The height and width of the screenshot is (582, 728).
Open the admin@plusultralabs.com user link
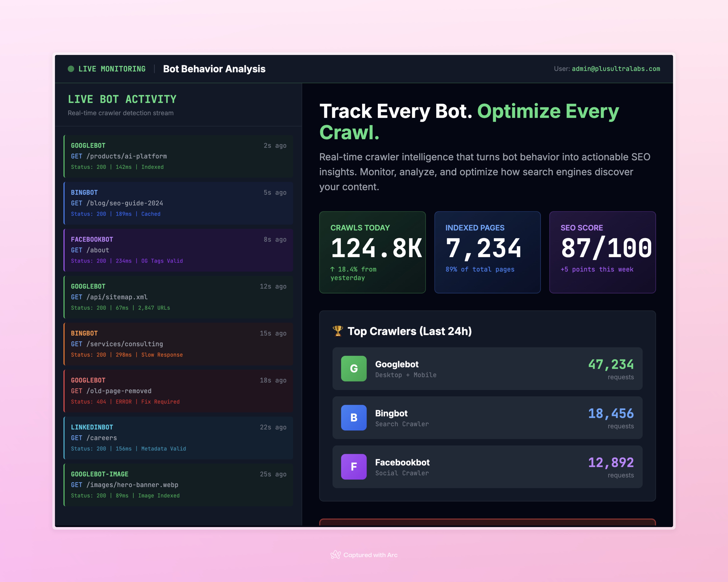(615, 69)
